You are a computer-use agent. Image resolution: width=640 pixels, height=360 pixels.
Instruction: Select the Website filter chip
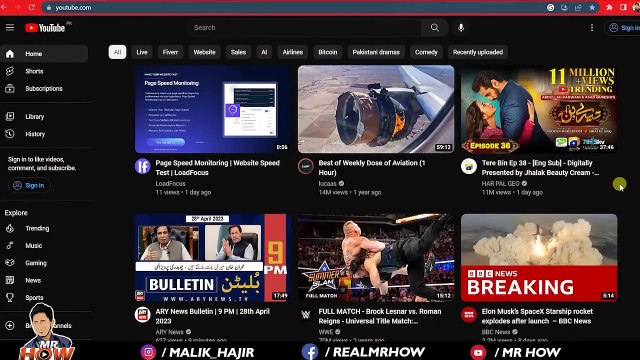tap(204, 52)
